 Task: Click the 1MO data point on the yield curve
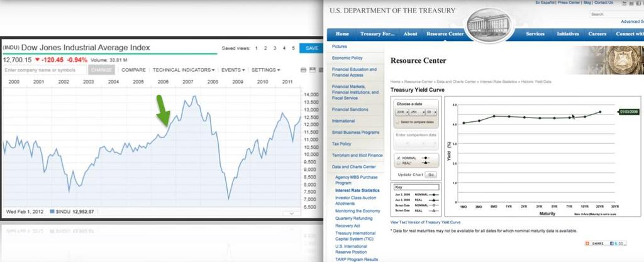pos(464,123)
